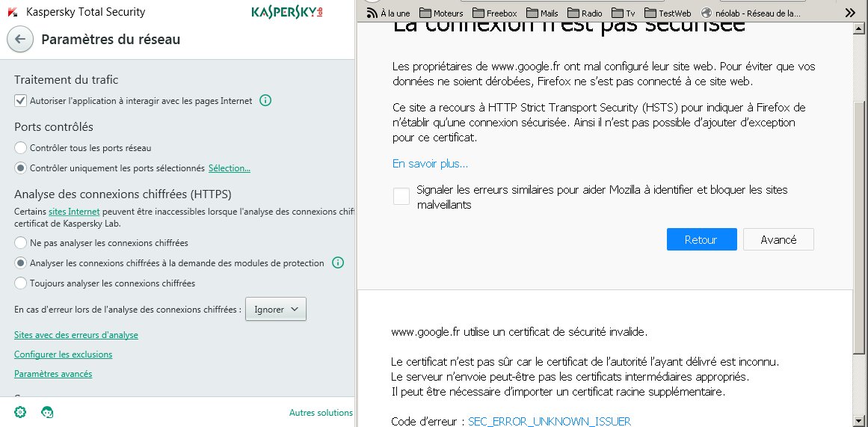868x427 pixels.
Task: Select Ne pas analyser les connexions chiffrées
Action: coord(20,242)
